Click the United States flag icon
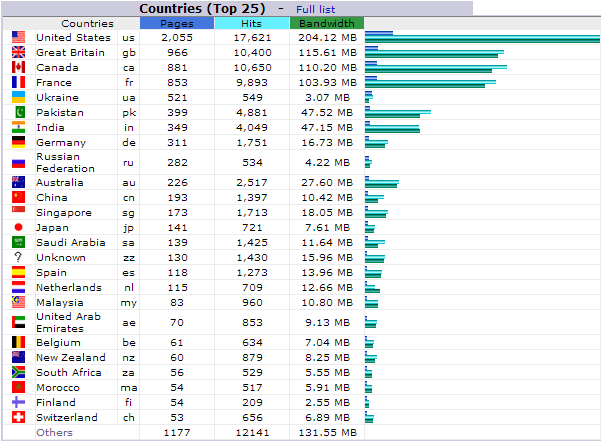The image size is (603, 443). point(18,37)
